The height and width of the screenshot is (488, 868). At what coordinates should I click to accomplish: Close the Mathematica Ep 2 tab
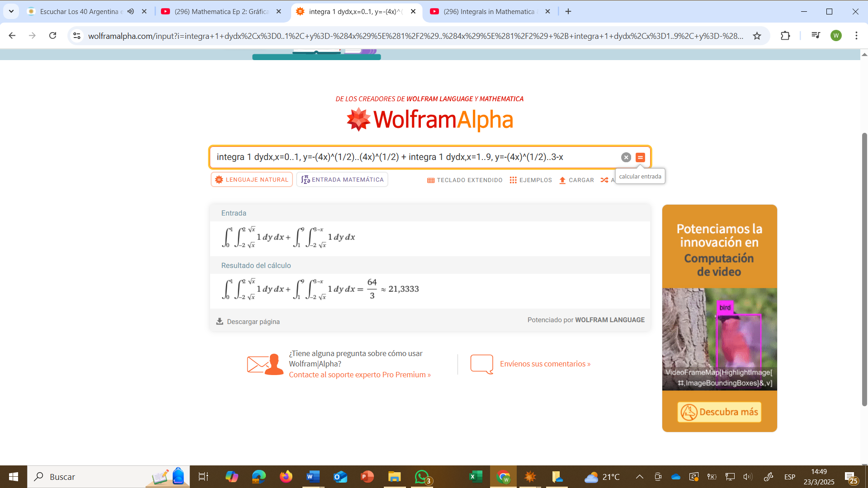point(278,11)
